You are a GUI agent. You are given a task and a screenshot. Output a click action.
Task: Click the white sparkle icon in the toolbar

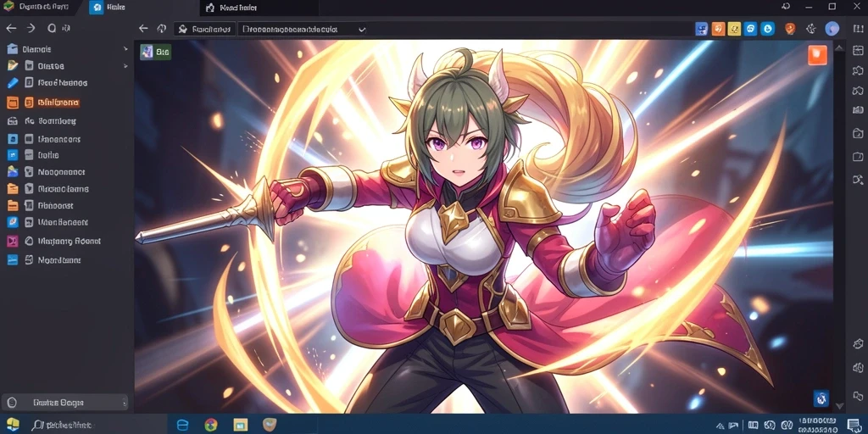(x=811, y=29)
